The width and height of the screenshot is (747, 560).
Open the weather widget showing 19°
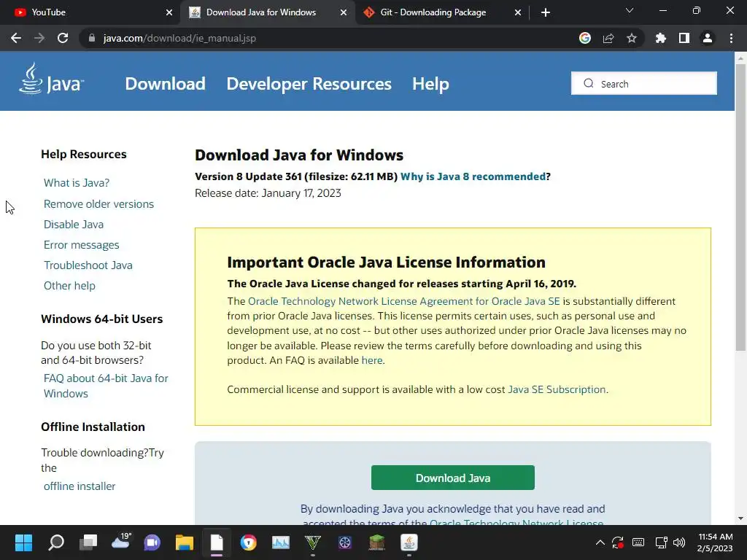point(120,542)
